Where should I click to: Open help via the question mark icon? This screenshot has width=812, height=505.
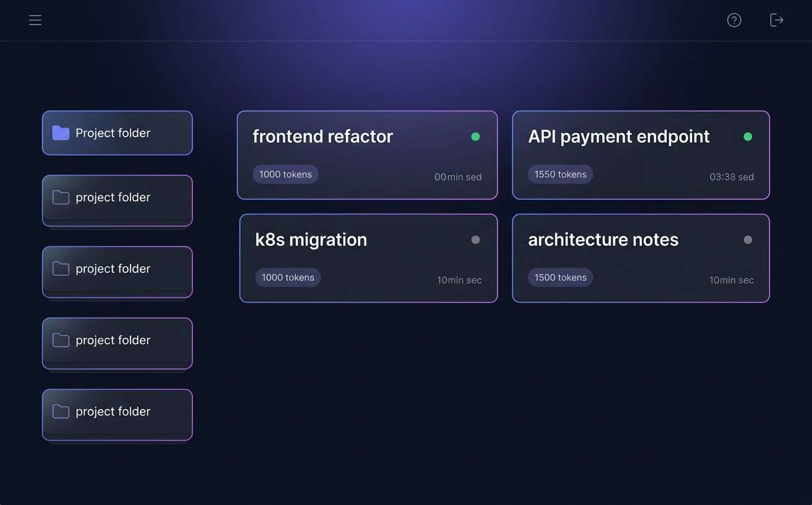pyautogui.click(x=734, y=20)
